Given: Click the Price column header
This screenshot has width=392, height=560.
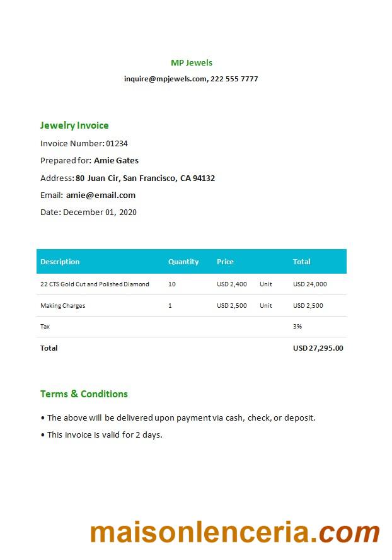Looking at the screenshot, I should coord(225,262).
